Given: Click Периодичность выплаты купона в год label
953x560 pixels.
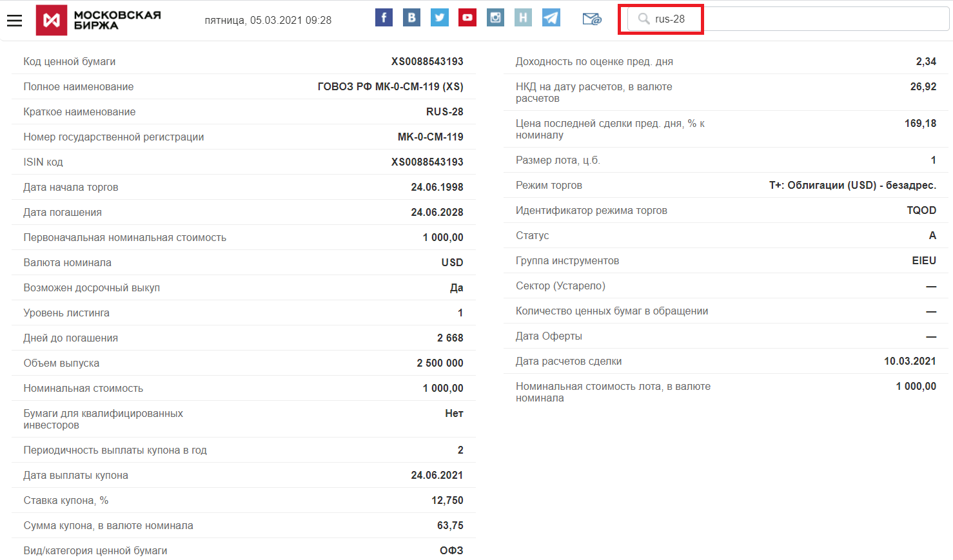Looking at the screenshot, I should (115, 450).
